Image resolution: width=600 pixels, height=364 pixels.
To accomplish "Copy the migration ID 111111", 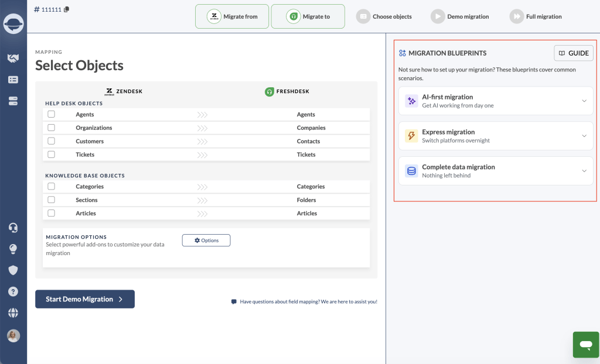I will coord(67,9).
